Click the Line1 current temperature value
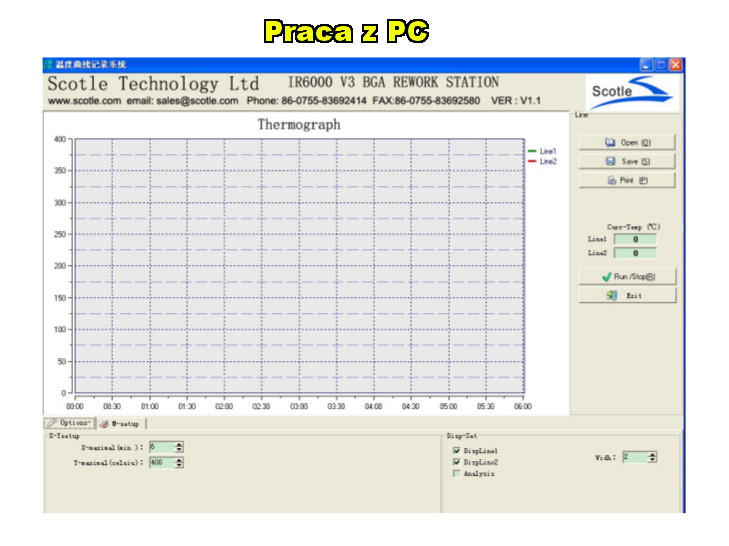 [636, 239]
